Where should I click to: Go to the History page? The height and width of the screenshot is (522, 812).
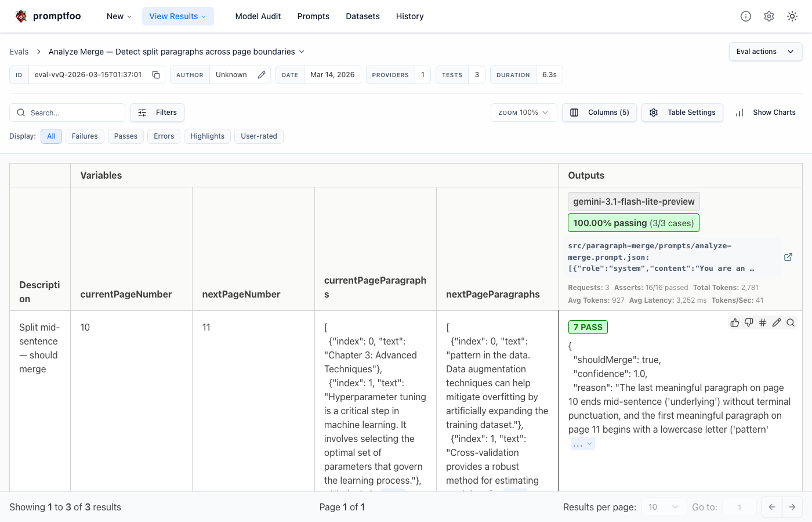coord(409,16)
